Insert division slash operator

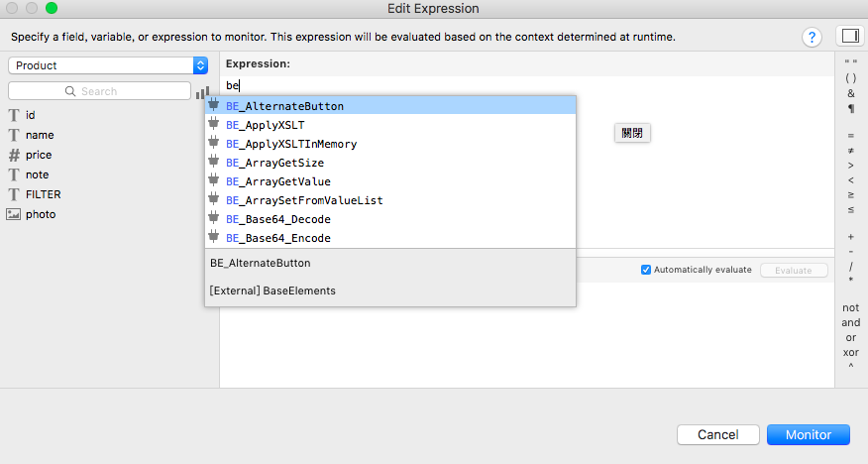pos(851,267)
